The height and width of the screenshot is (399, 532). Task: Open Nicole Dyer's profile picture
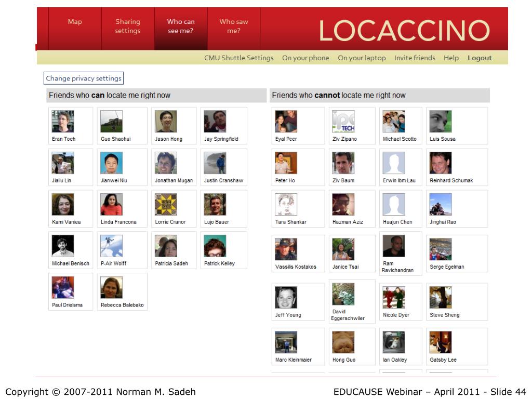394,297
